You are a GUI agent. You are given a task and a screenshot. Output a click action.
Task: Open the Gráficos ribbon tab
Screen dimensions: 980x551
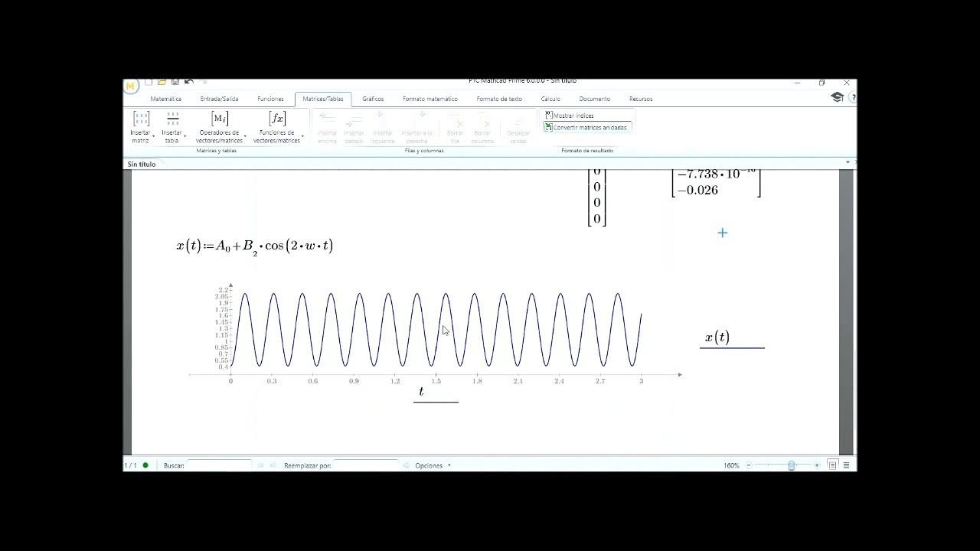pos(373,99)
